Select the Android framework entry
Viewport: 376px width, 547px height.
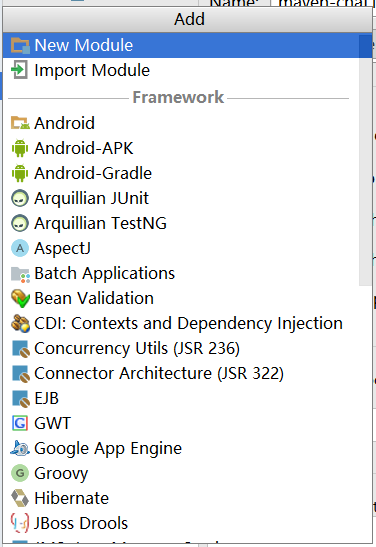point(181,123)
